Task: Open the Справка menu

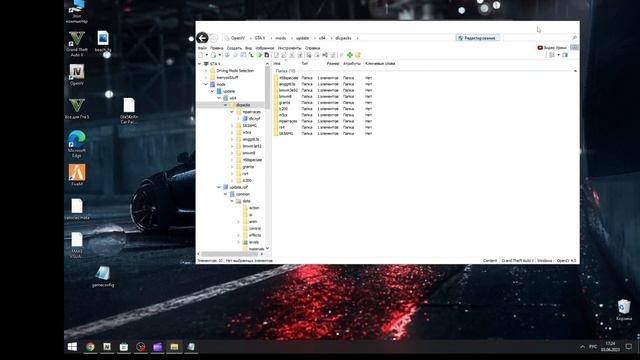Action: (x=313, y=48)
